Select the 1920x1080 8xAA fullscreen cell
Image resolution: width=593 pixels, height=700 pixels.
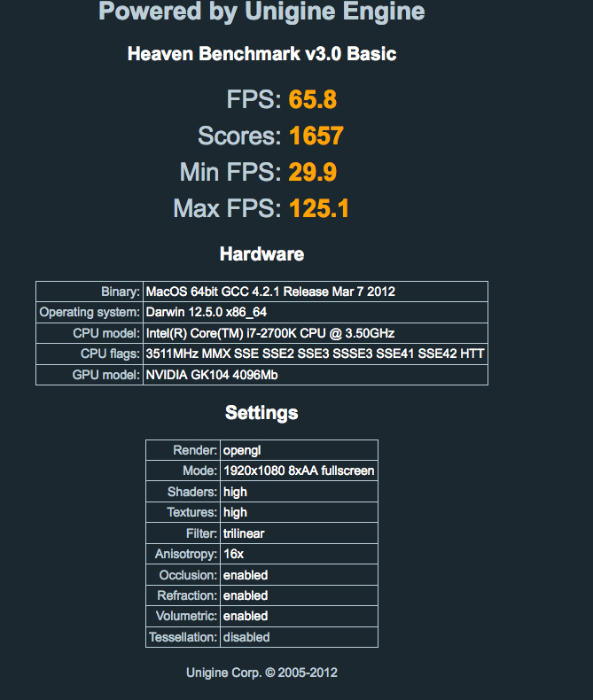click(300, 471)
